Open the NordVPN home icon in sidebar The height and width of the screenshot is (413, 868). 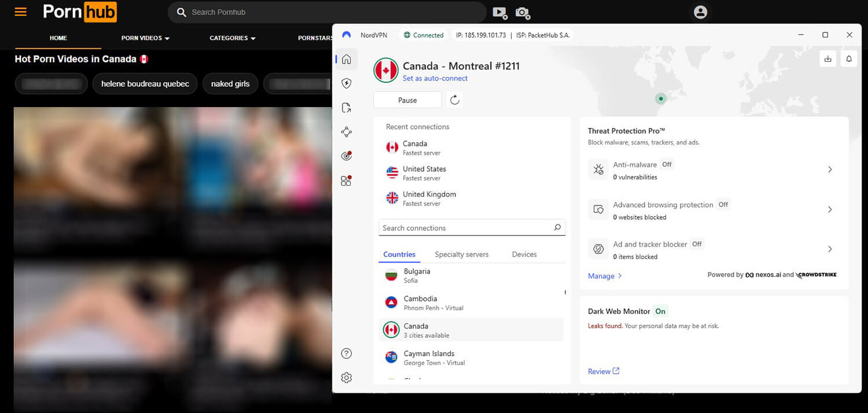pyautogui.click(x=346, y=59)
